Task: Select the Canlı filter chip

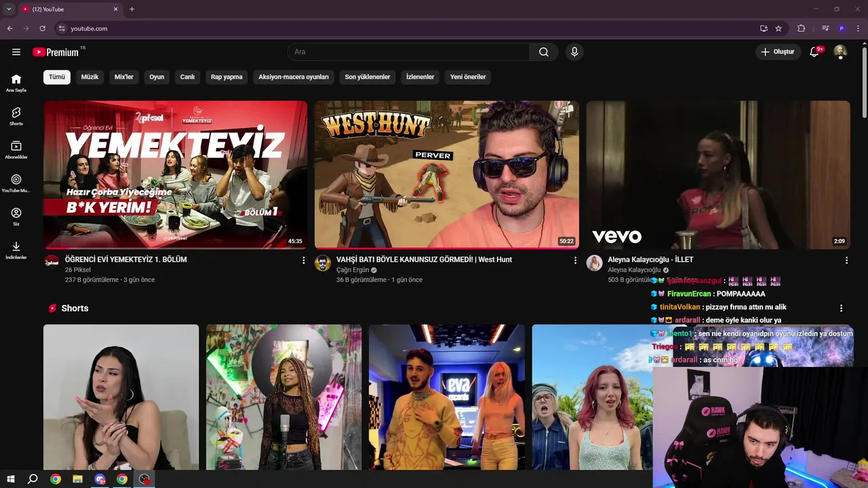Action: [187, 77]
